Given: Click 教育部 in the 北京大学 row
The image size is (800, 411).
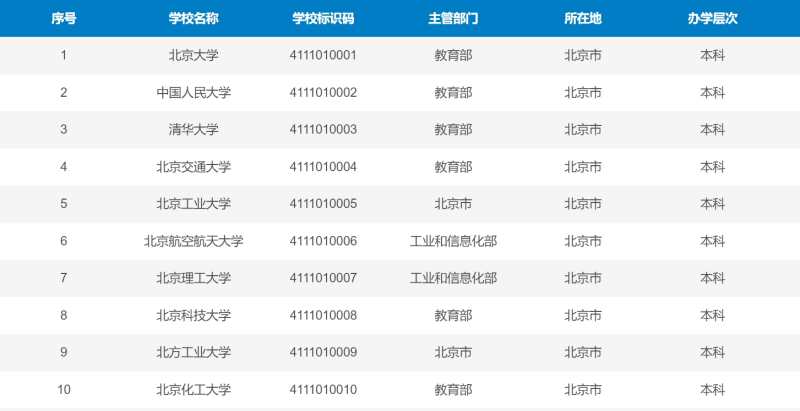Looking at the screenshot, I should [453, 55].
